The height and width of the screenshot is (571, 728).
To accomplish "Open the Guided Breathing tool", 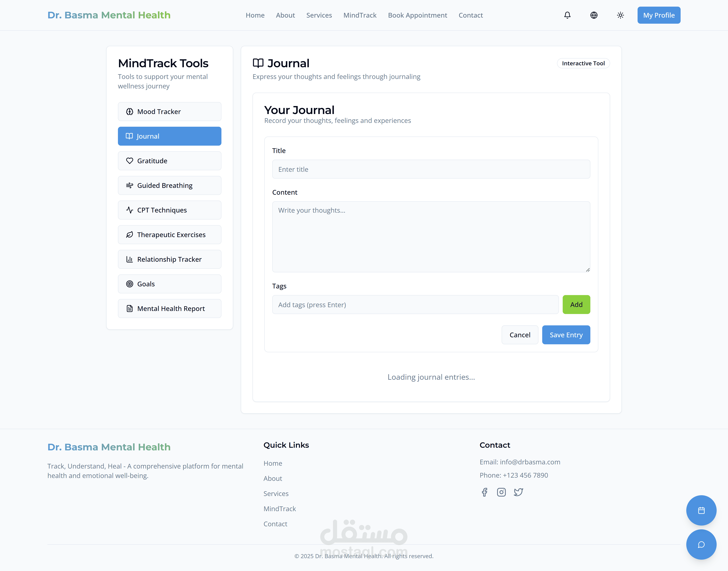I will pos(169,186).
